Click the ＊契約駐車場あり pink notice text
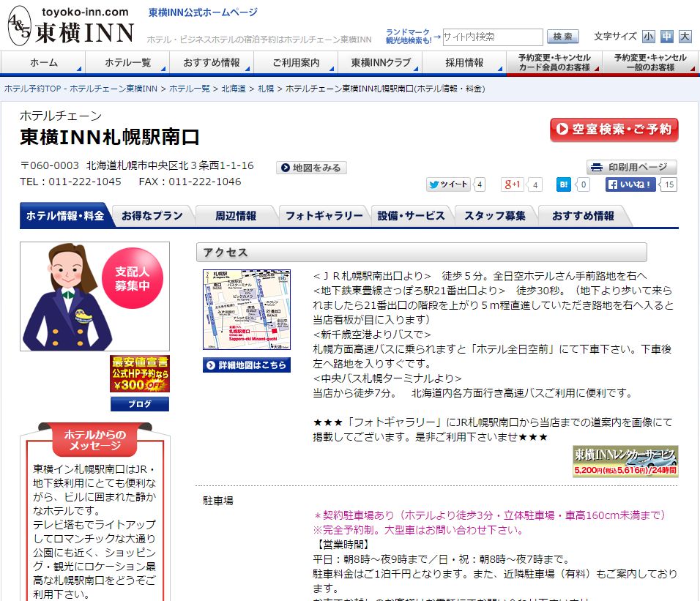Viewport: 700px width, 601px height. 489,515
